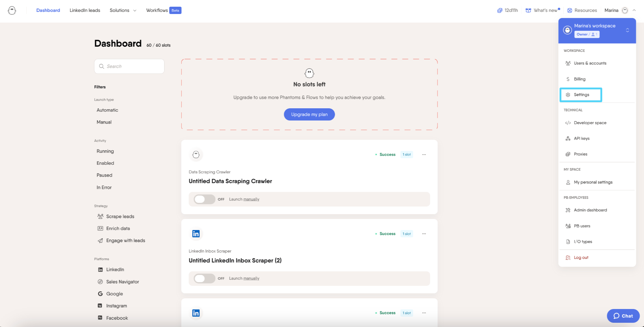
Task: Click the Log out door icon
Action: click(x=568, y=257)
